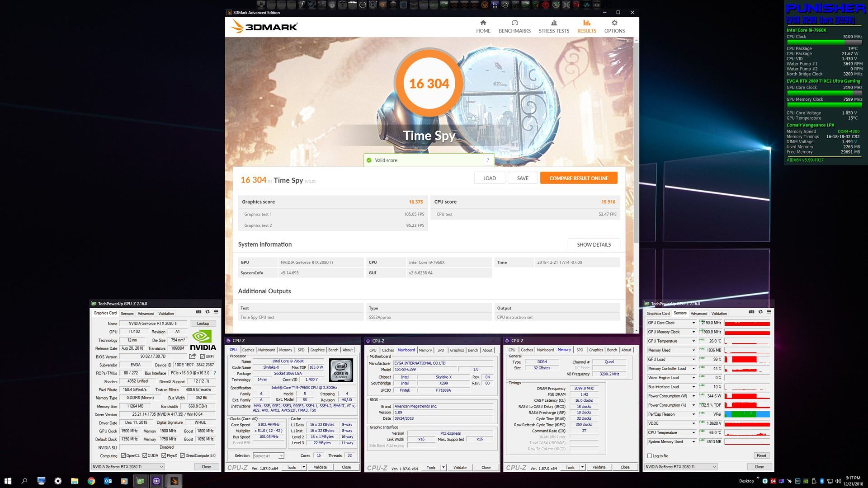Click the BIOS share/export arrow icon
The width and height of the screenshot is (868, 488).
193,357
